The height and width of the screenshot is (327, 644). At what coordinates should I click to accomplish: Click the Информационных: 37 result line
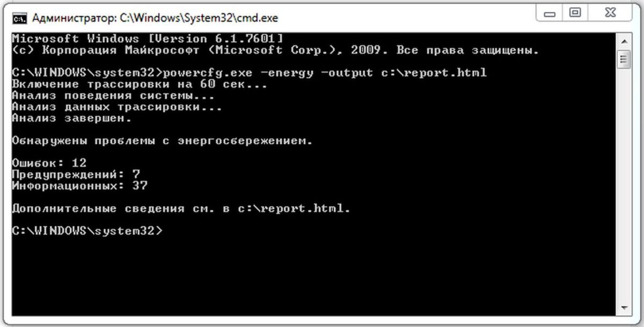pyautogui.click(x=79, y=186)
